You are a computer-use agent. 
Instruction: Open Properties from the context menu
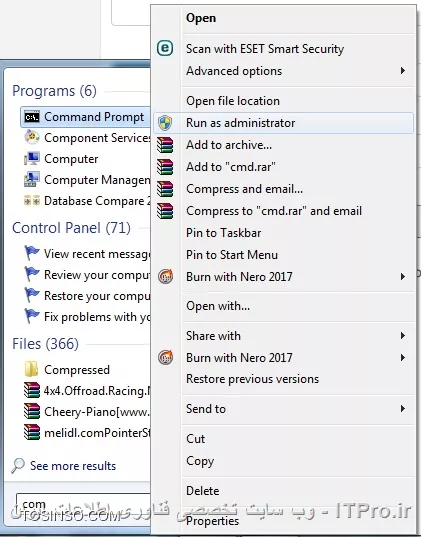click(x=283, y=521)
